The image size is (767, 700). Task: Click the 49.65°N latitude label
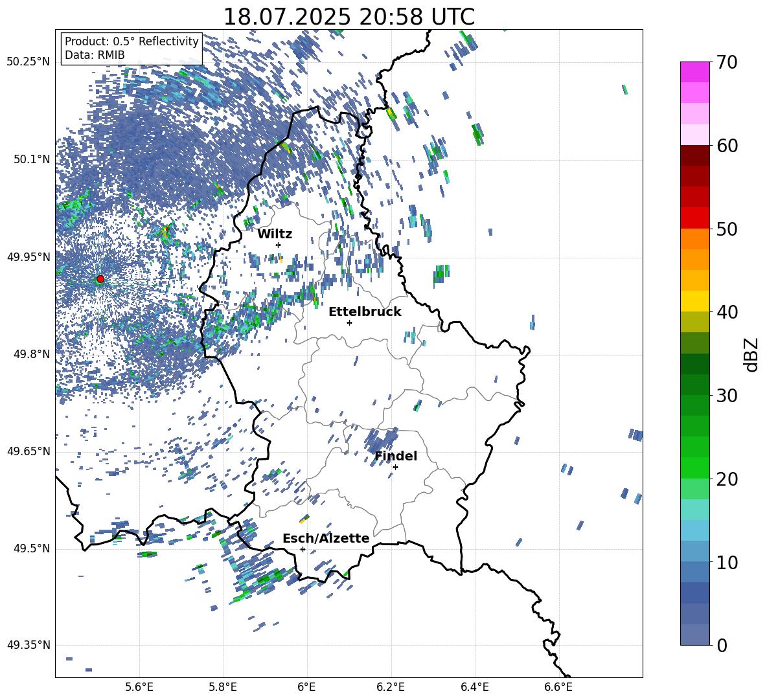point(29,451)
